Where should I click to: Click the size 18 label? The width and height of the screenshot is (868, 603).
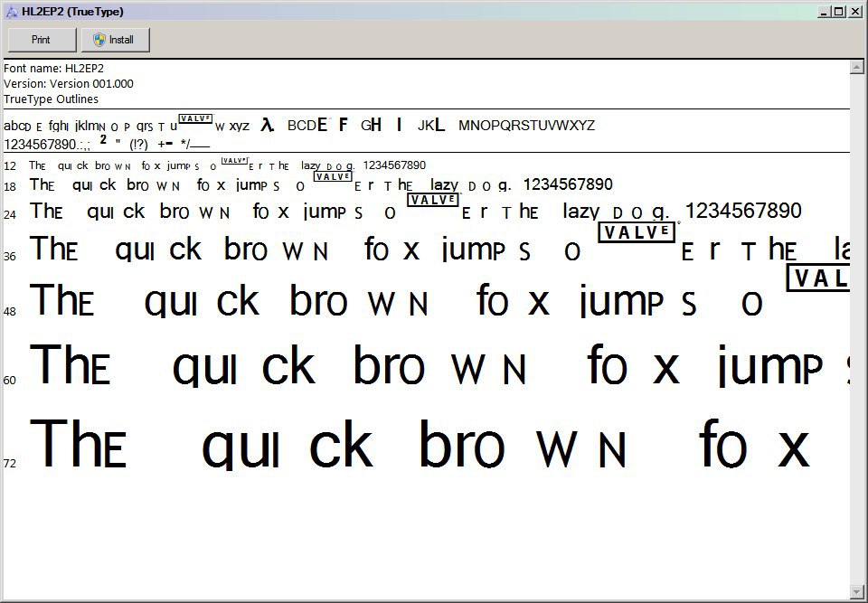point(10,187)
